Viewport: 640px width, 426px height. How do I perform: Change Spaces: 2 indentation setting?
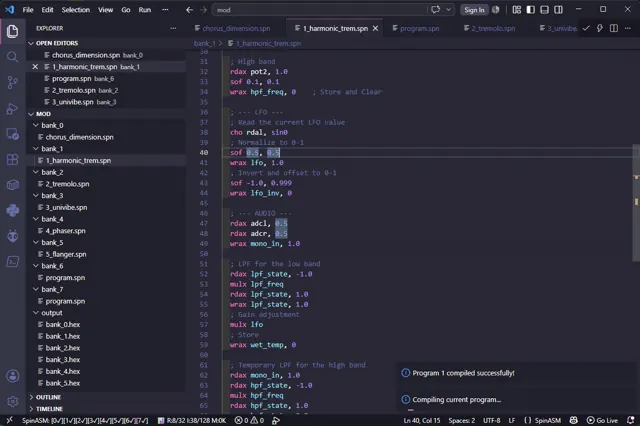[x=462, y=420]
